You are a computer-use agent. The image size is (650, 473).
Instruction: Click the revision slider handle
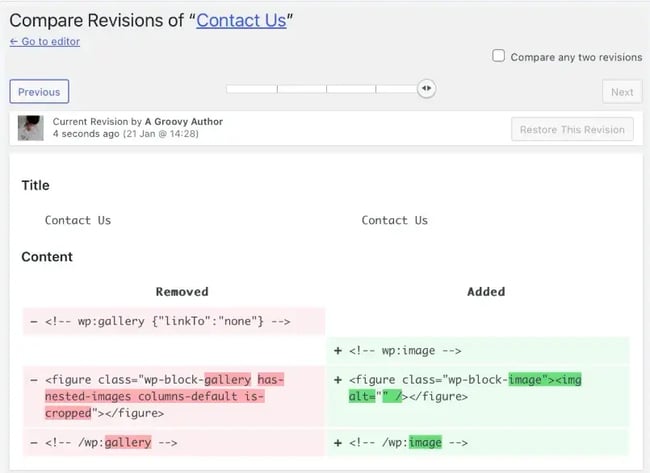click(x=426, y=88)
